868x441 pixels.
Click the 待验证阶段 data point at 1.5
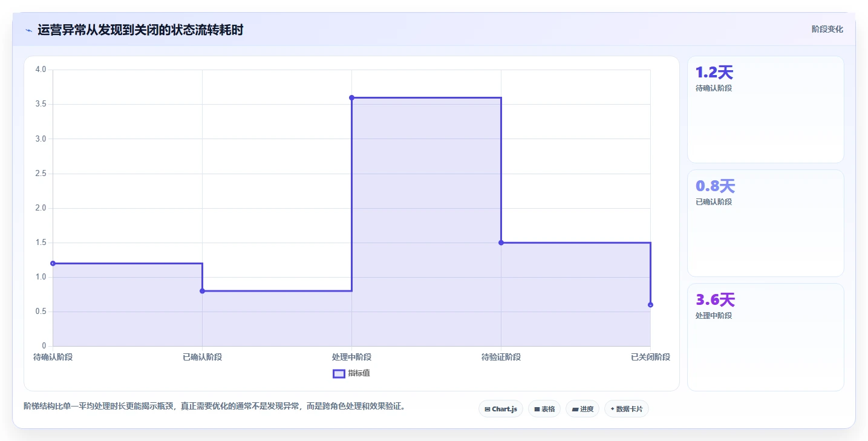(501, 243)
